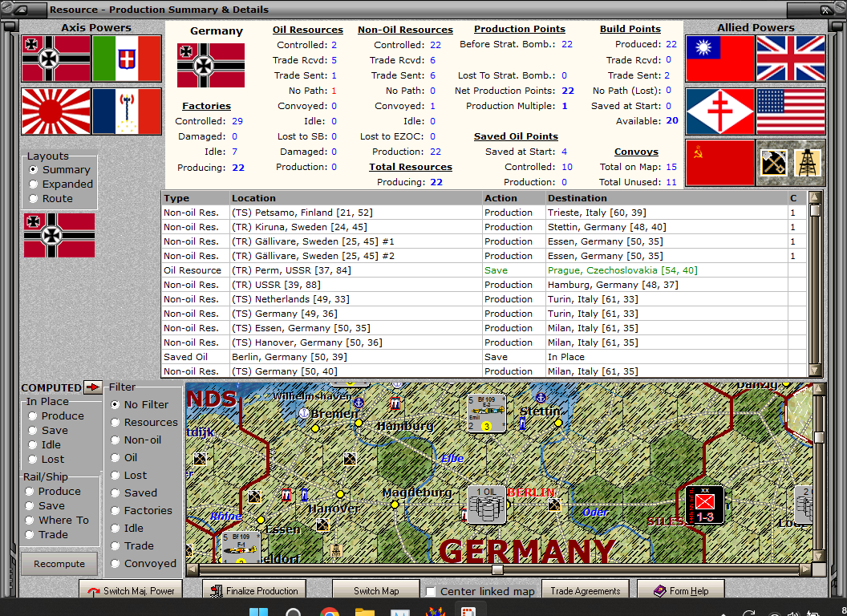Image resolution: width=847 pixels, height=616 pixels.
Task: Click the German flag below Layouts
Action: (59, 235)
